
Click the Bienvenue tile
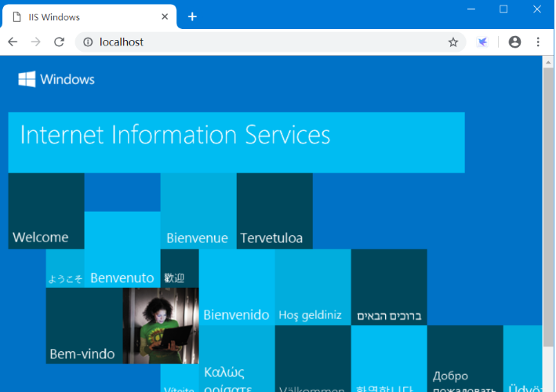coord(198,211)
